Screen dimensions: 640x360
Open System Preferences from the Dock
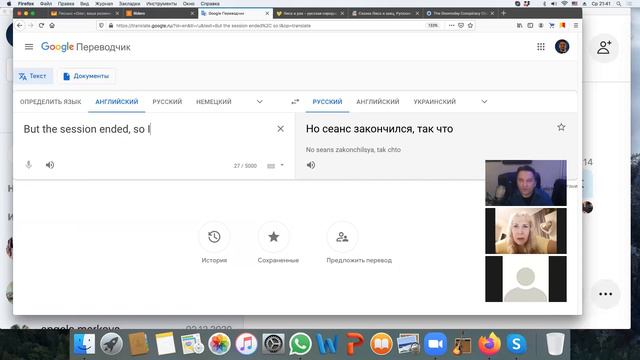point(273,344)
